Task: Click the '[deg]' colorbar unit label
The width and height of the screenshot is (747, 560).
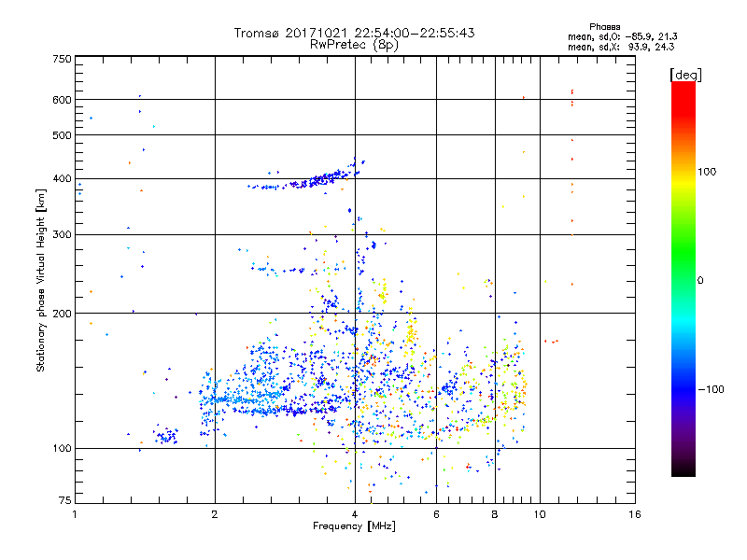Action: click(x=685, y=75)
